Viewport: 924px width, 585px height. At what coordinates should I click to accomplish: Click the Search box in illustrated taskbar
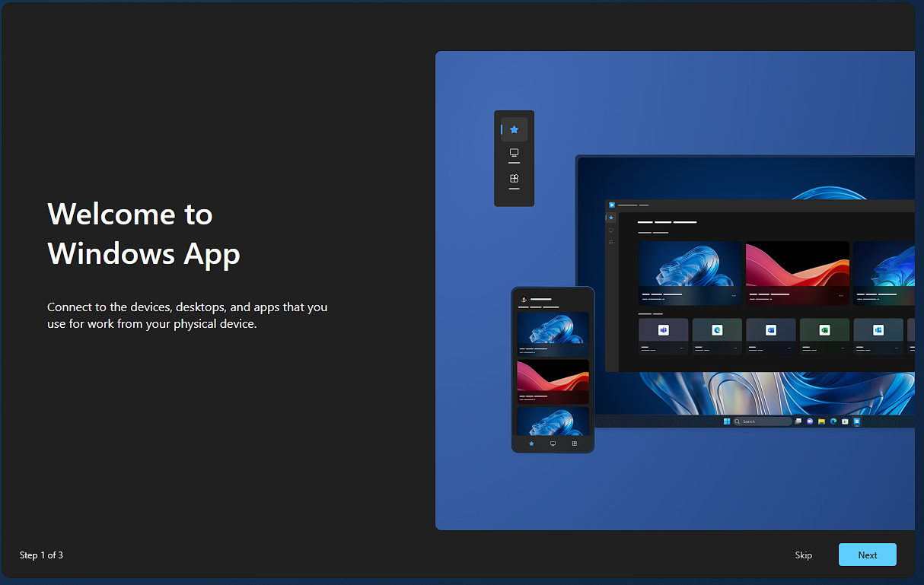pyautogui.click(x=763, y=421)
